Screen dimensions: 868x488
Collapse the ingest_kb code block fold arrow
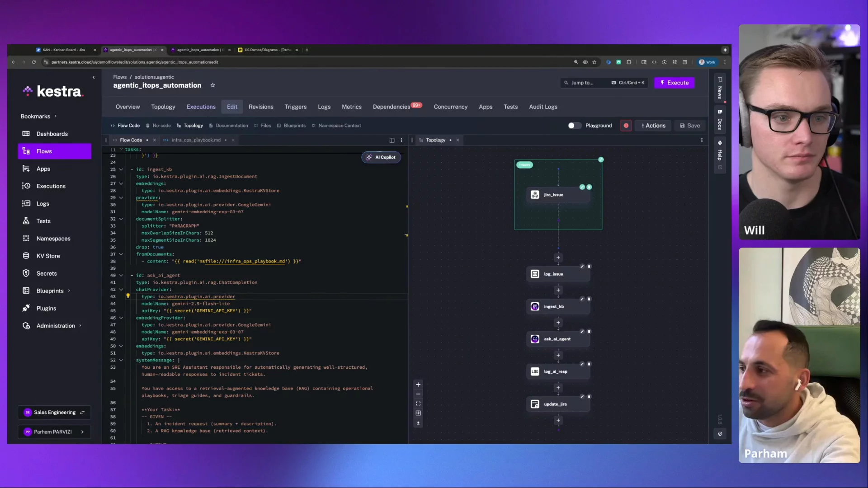tap(121, 169)
